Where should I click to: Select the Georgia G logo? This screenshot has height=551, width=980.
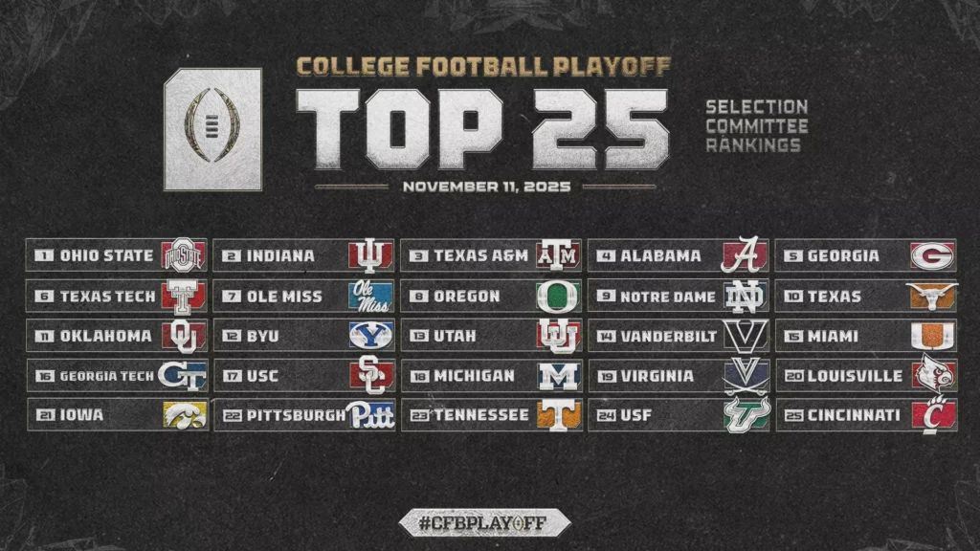pos(932,256)
